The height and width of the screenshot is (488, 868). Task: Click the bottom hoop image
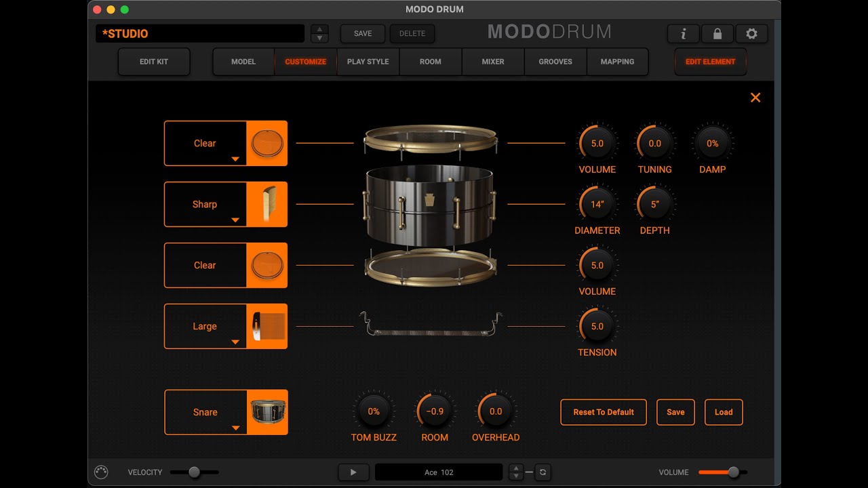[x=431, y=268]
